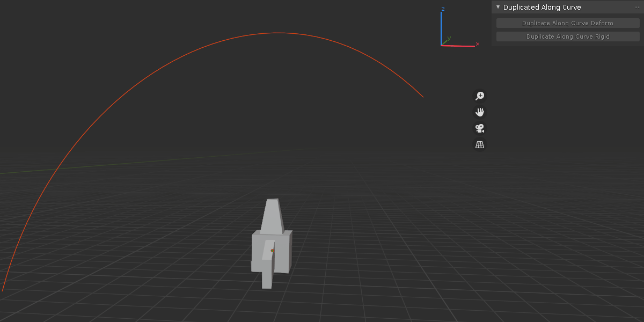Toggle the camera view icon
The image size is (644, 322).
[x=480, y=128]
